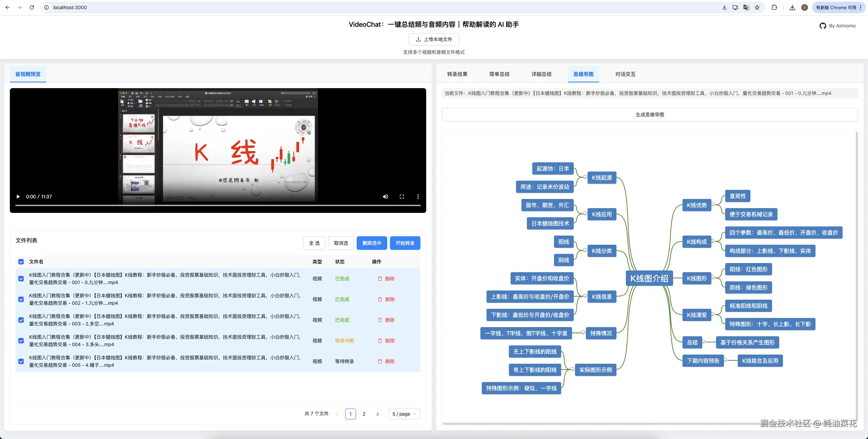Start transcription with the 开始转录 button
This screenshot has width=868, height=439.
tap(405, 243)
